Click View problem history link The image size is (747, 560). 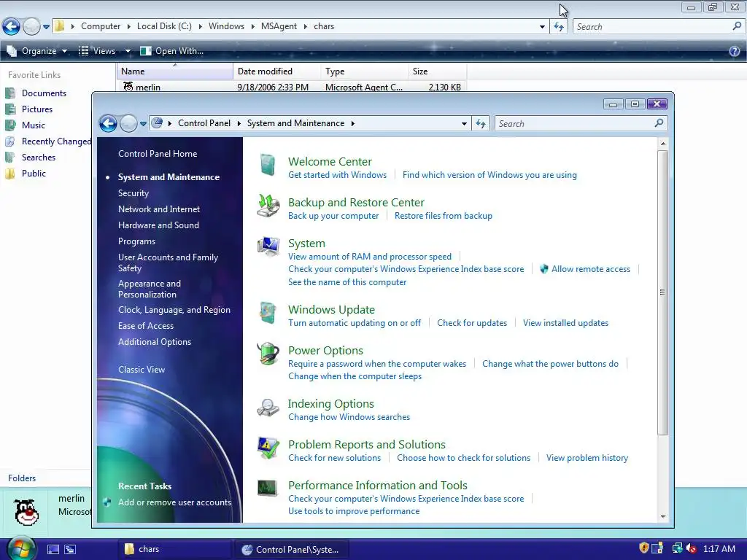point(587,458)
